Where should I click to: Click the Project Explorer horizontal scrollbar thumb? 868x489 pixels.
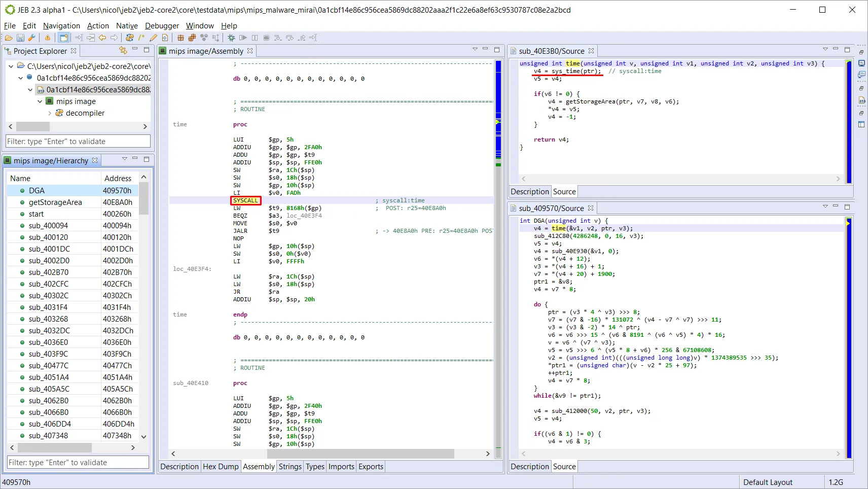coord(33,126)
